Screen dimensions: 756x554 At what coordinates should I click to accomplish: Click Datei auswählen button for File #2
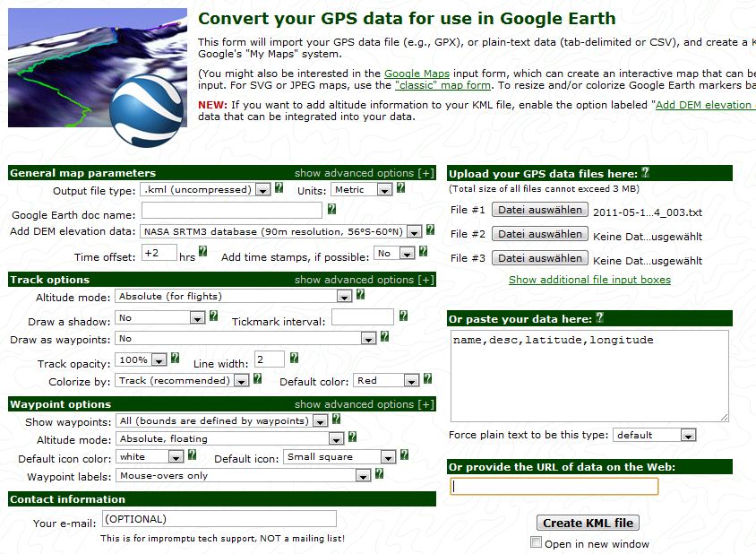click(x=540, y=234)
